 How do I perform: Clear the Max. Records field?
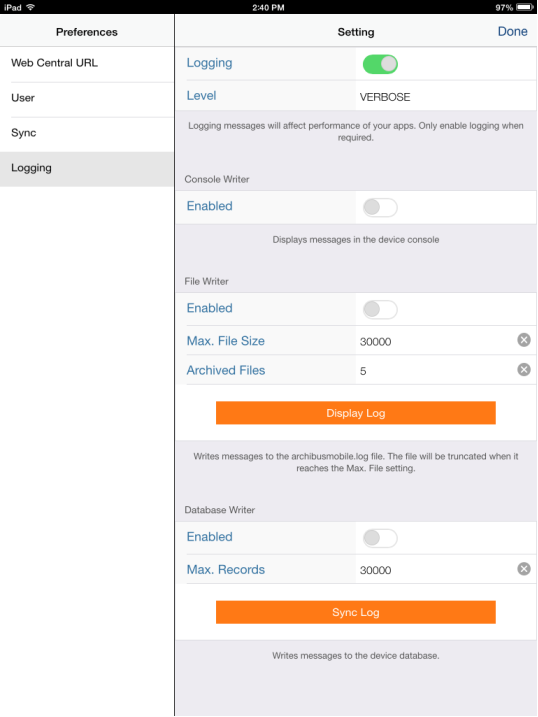tap(524, 569)
